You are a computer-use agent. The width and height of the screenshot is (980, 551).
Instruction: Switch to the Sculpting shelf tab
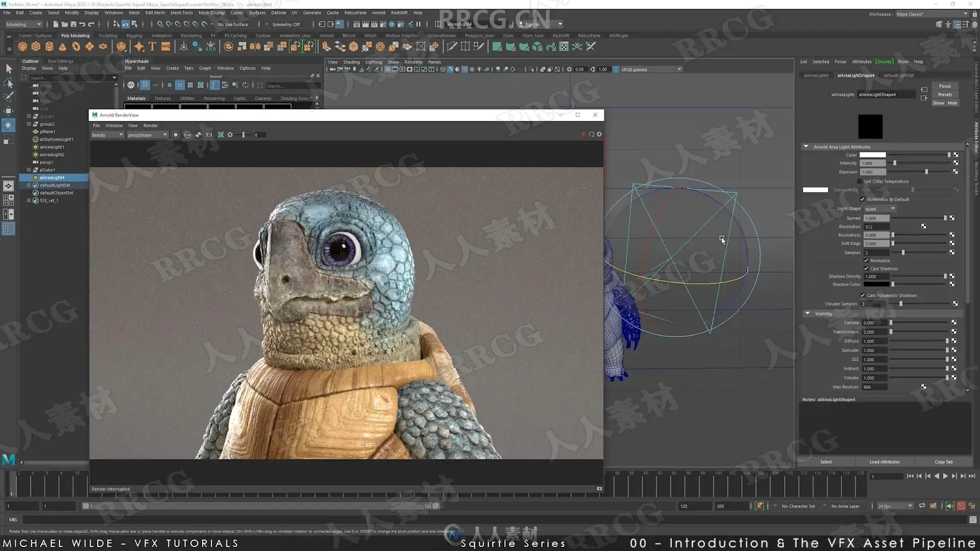coord(108,36)
